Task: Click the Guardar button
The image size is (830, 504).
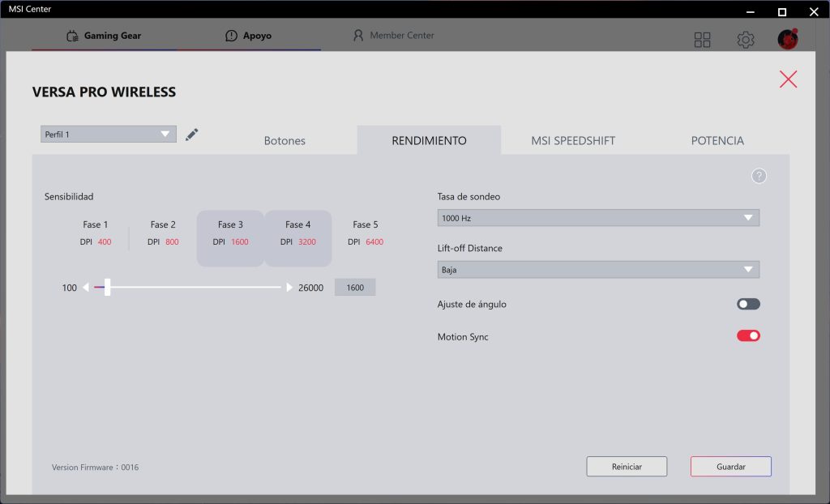Action: pos(730,467)
